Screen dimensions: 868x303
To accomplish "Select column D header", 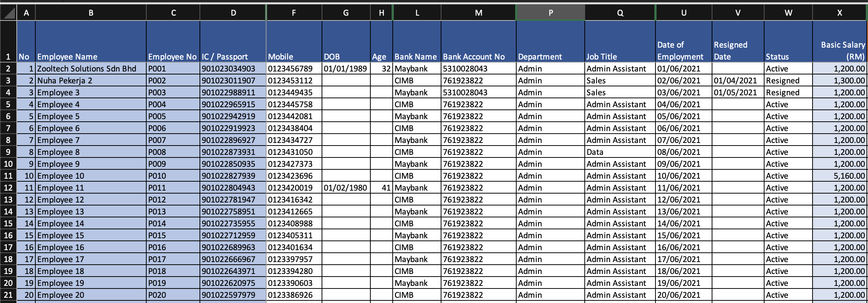I will coord(233,13).
